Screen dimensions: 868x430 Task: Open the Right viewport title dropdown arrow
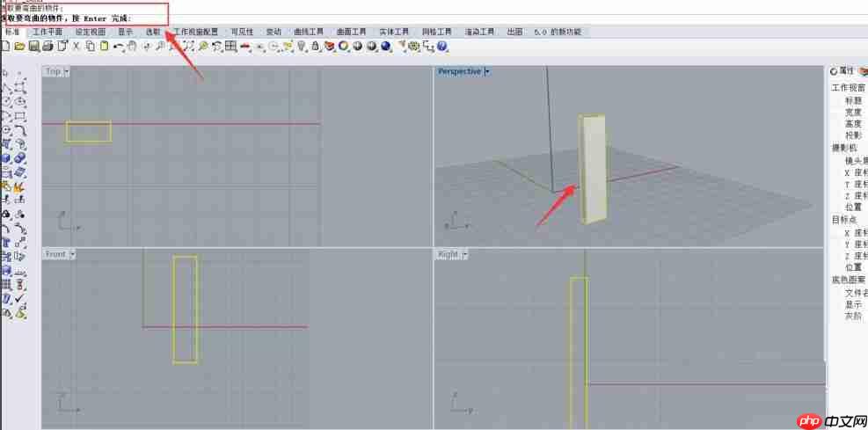pos(465,254)
